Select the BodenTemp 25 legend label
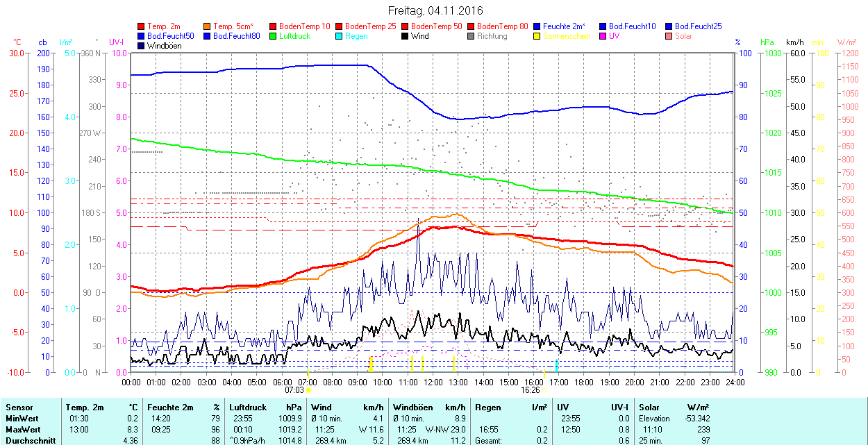The height and width of the screenshot is (445, 868). [x=371, y=26]
